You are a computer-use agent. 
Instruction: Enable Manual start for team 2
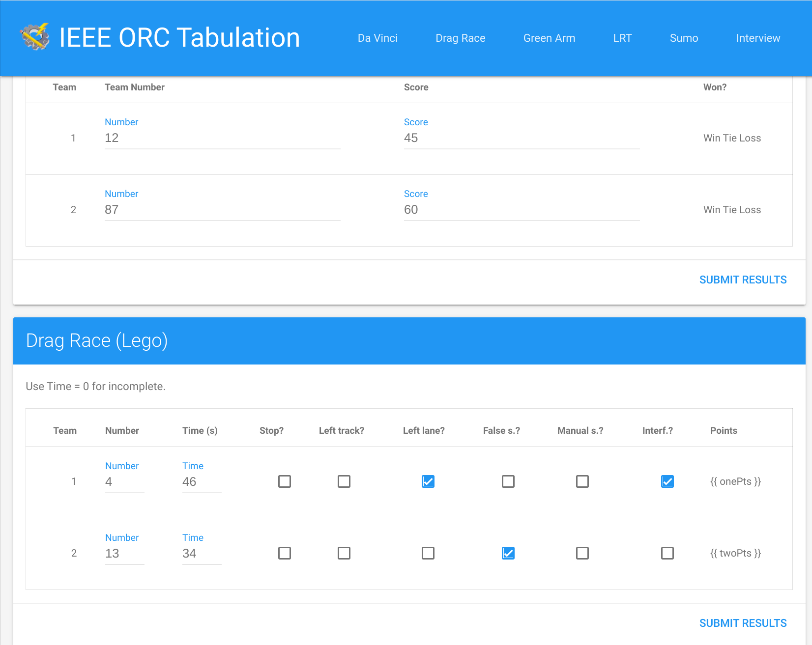click(x=582, y=553)
